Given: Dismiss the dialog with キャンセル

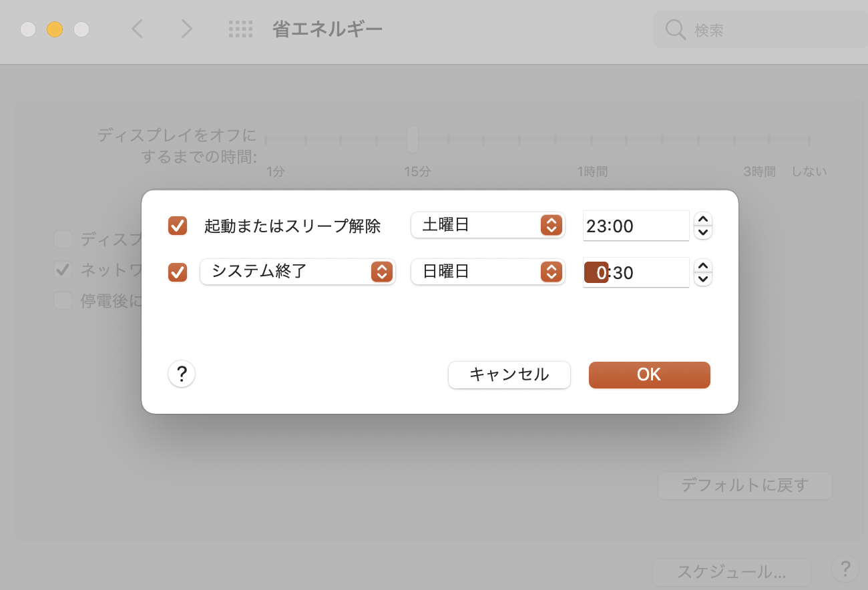Looking at the screenshot, I should 509,374.
